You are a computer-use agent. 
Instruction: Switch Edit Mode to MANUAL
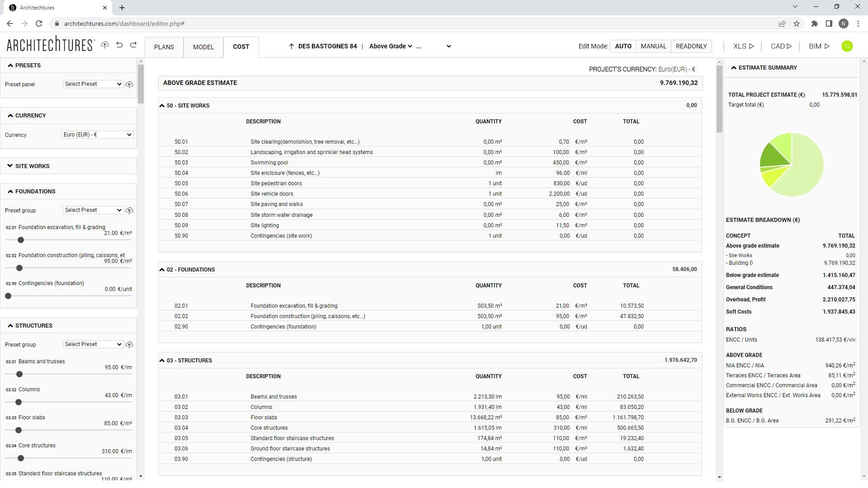[653, 46]
